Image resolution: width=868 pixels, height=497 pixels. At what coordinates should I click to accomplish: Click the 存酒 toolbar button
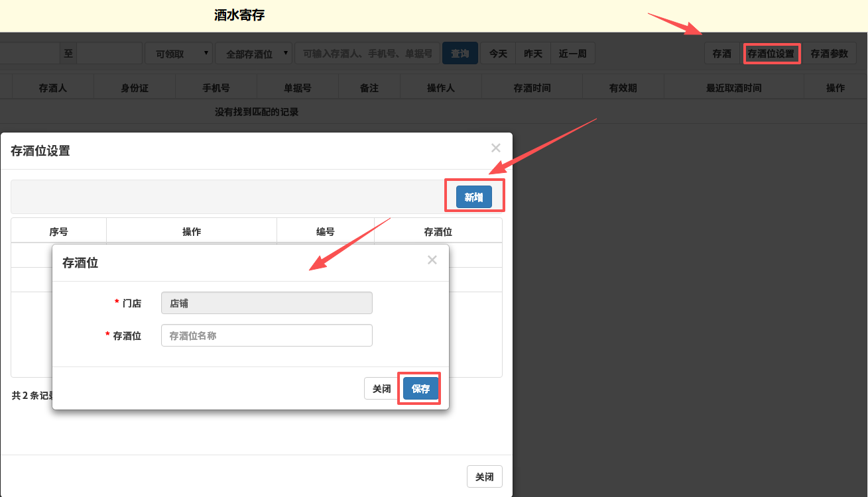(721, 54)
